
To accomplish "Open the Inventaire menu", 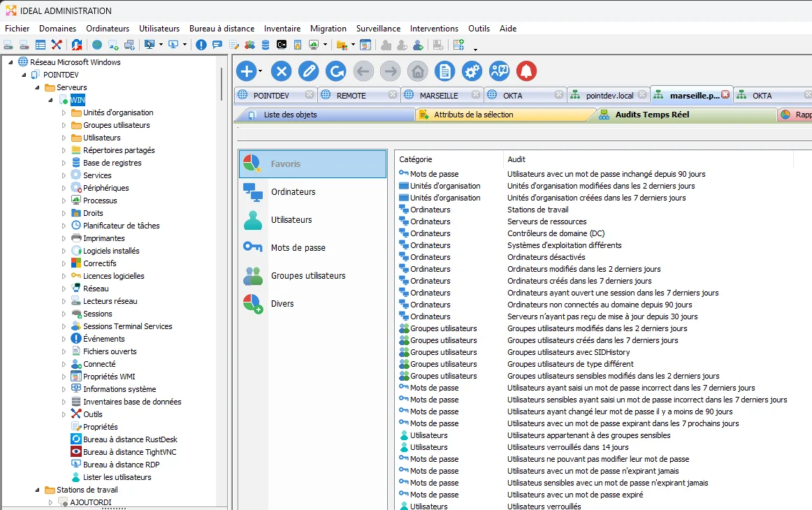I will [x=282, y=29].
